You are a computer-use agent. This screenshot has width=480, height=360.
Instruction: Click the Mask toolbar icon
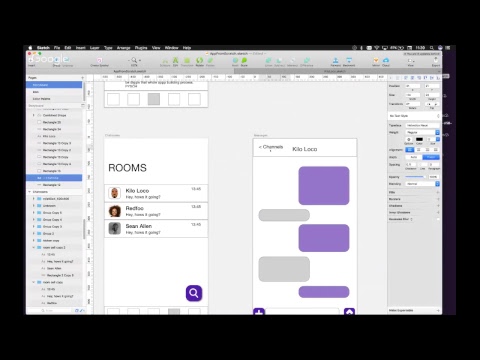(235, 60)
